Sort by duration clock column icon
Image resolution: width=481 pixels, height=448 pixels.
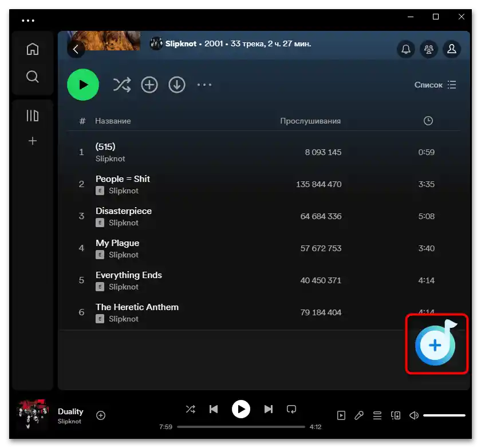tap(428, 121)
